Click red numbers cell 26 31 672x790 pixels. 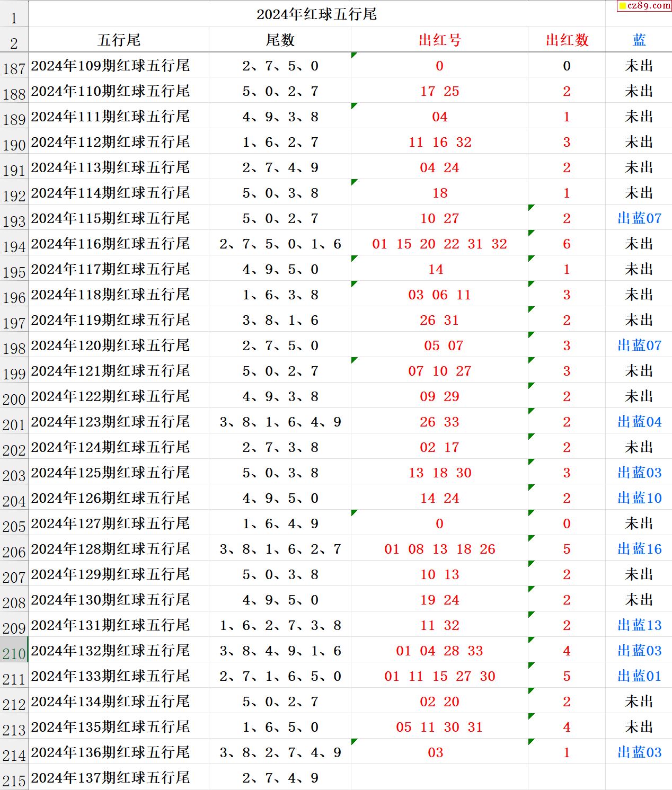[439, 320]
